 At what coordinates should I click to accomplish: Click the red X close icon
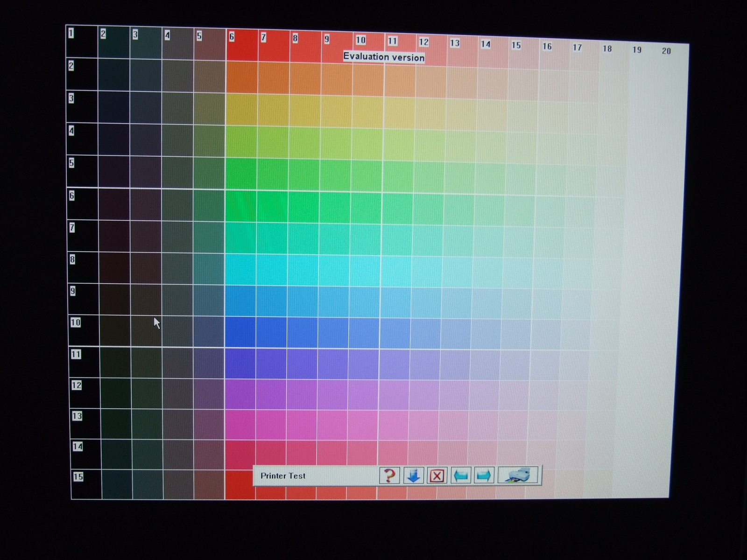point(437,476)
